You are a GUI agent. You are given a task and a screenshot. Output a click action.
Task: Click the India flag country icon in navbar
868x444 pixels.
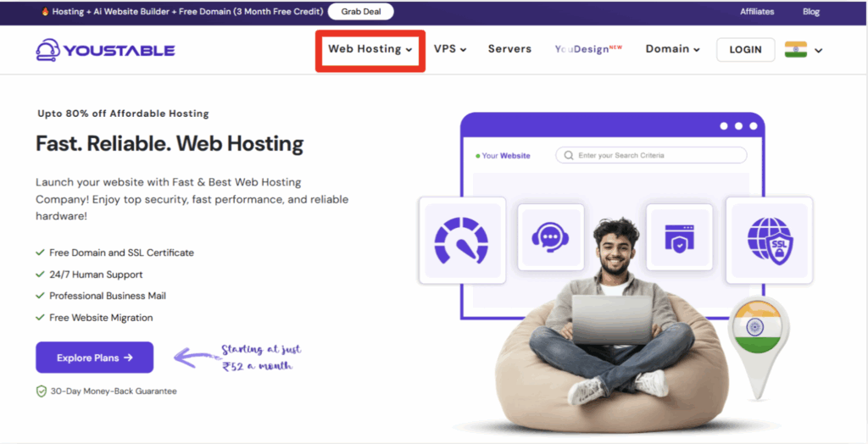point(795,50)
